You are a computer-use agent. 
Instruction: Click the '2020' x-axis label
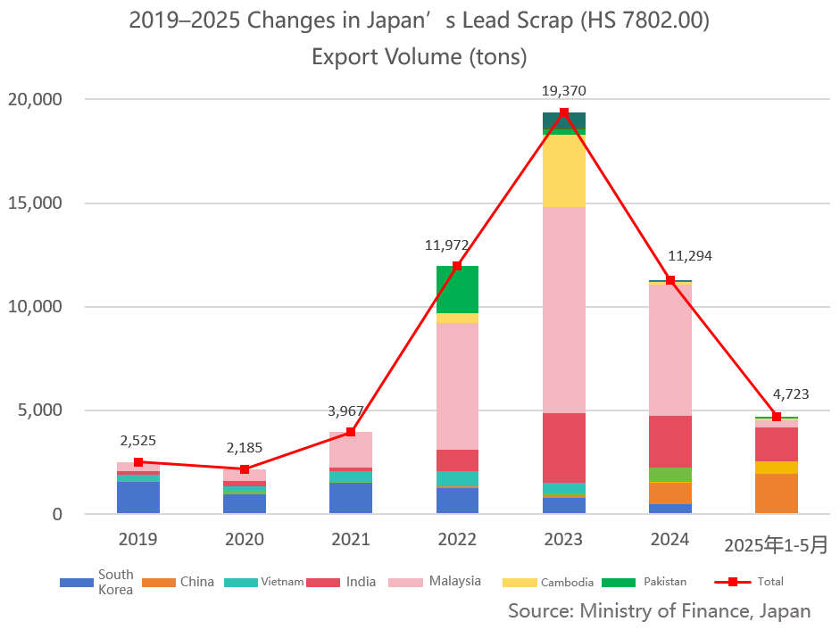(x=245, y=539)
